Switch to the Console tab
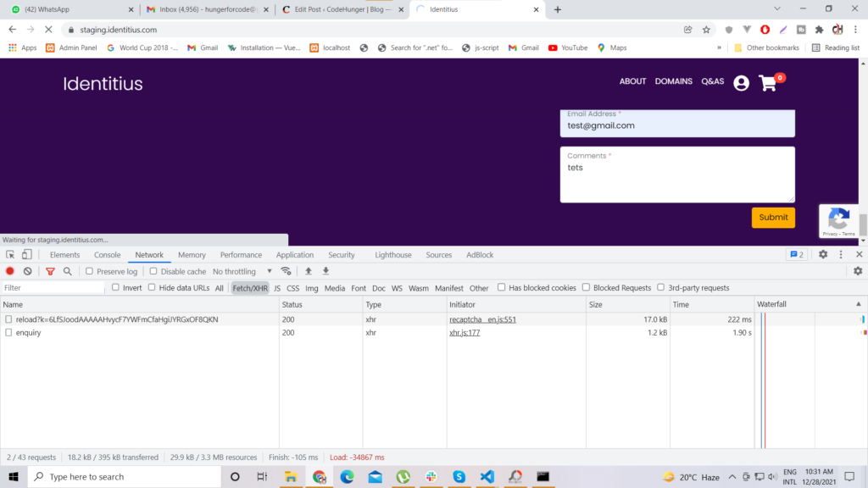The height and width of the screenshot is (488, 868). point(108,254)
